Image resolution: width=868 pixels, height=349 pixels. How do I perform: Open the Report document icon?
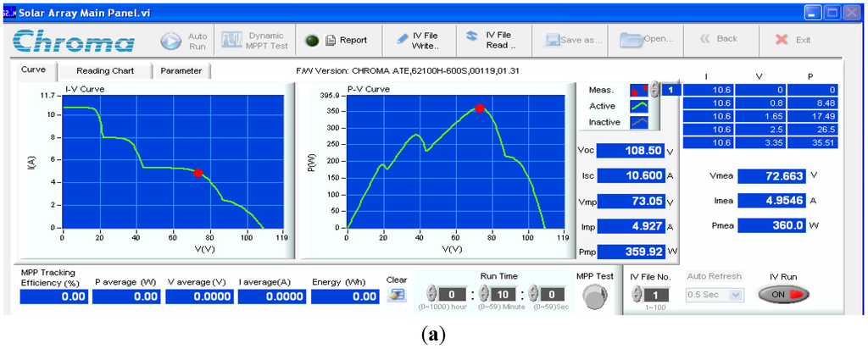[331, 40]
